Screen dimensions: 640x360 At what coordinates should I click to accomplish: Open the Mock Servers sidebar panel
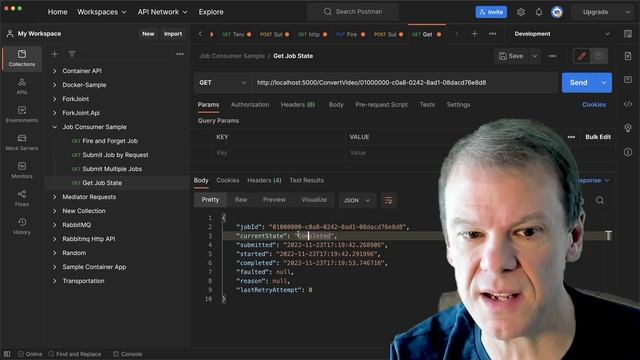click(22, 142)
